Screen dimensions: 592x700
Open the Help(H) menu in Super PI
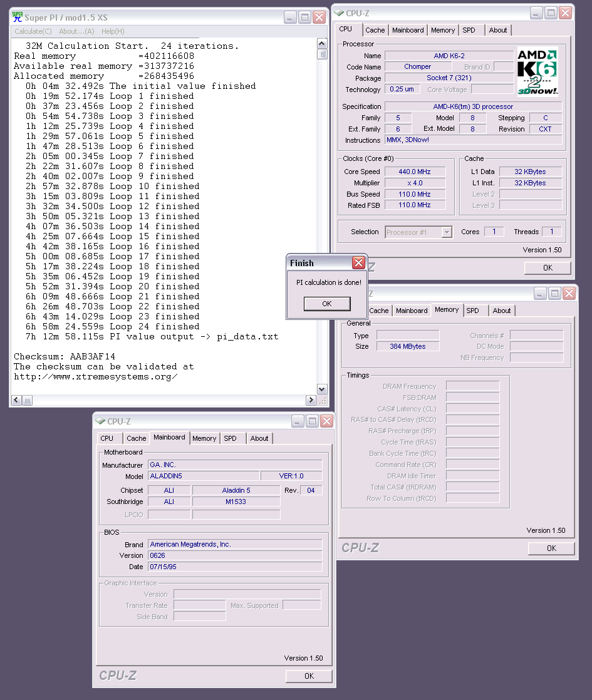pyautogui.click(x=113, y=31)
